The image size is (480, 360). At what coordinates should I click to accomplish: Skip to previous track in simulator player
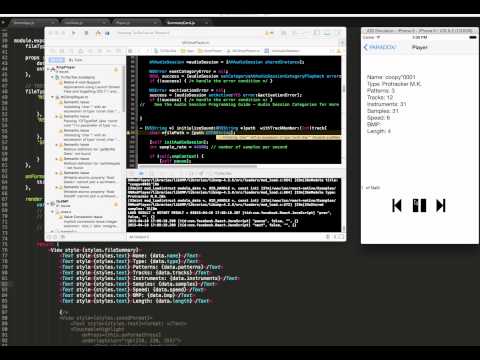pyautogui.click(x=397, y=205)
